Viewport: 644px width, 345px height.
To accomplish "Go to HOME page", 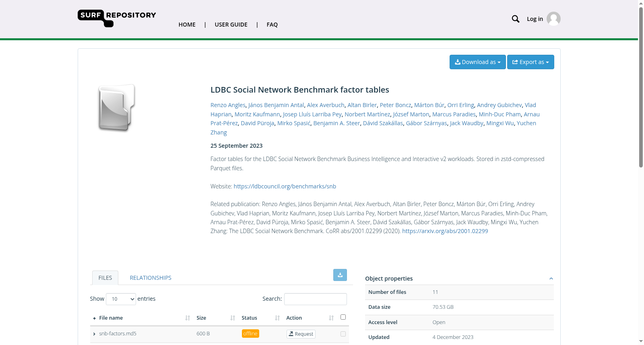I will (x=187, y=25).
